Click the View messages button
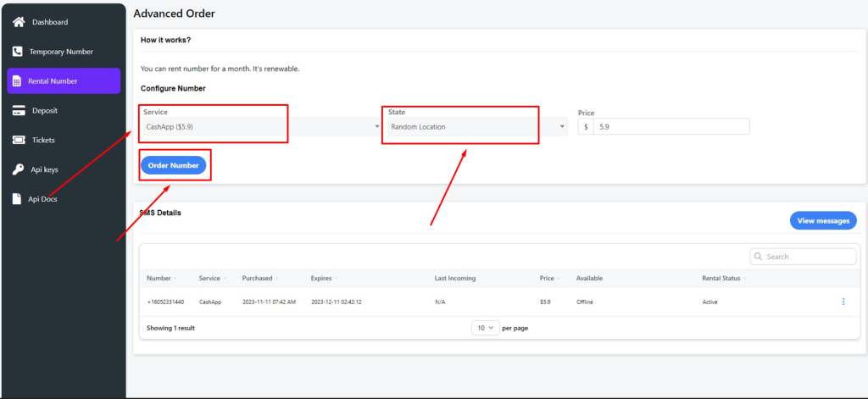The image size is (868, 399). pos(822,220)
